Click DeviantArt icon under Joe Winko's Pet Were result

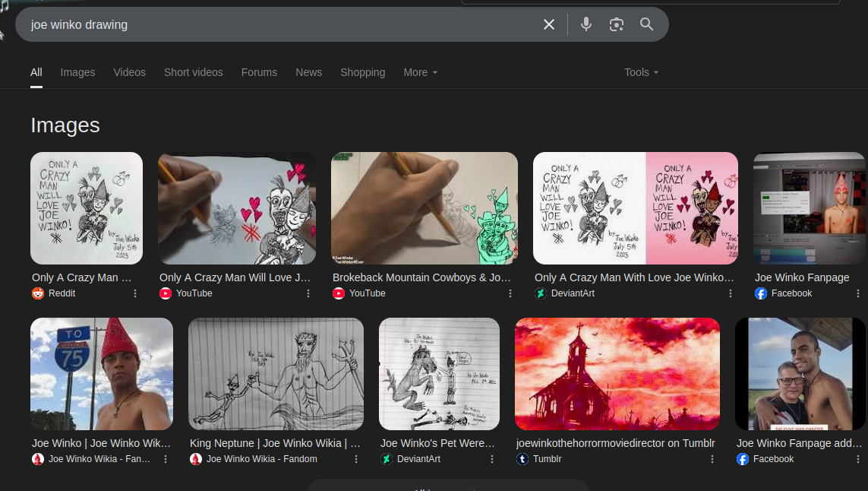387,459
